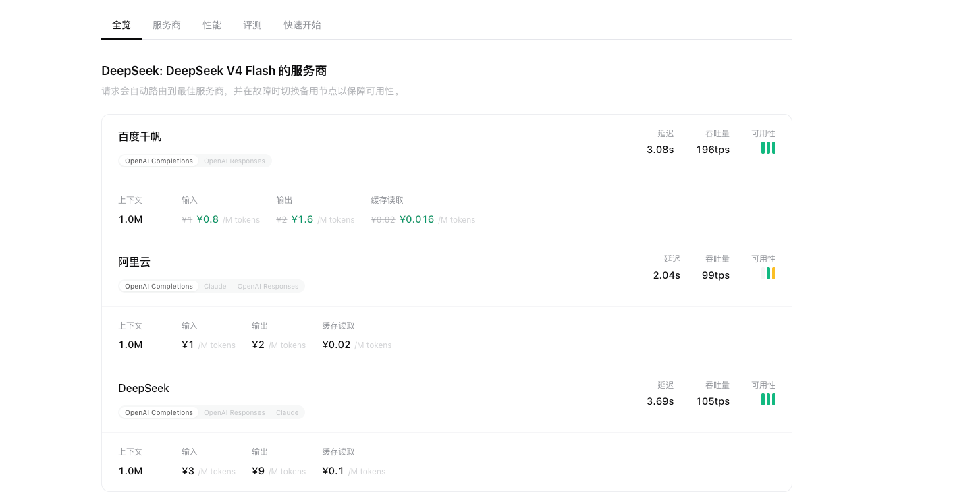Screen dimensions: 980x504
Task: Click the ¥1 input price for 阿里云
Action: pyautogui.click(x=188, y=345)
